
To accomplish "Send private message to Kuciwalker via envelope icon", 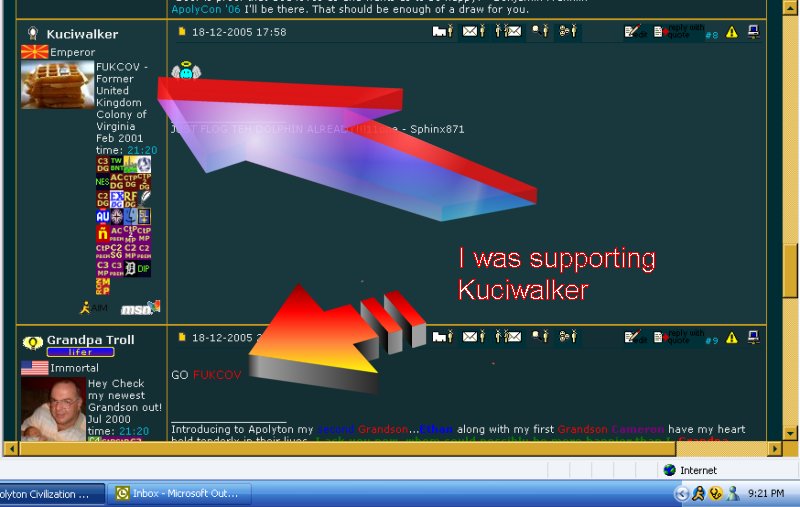I will point(472,32).
